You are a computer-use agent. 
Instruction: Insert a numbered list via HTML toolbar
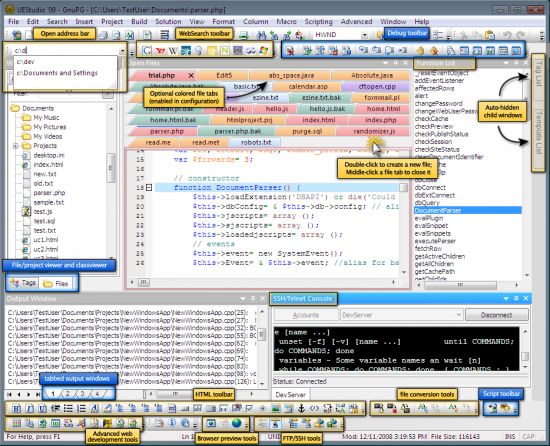click(81, 408)
